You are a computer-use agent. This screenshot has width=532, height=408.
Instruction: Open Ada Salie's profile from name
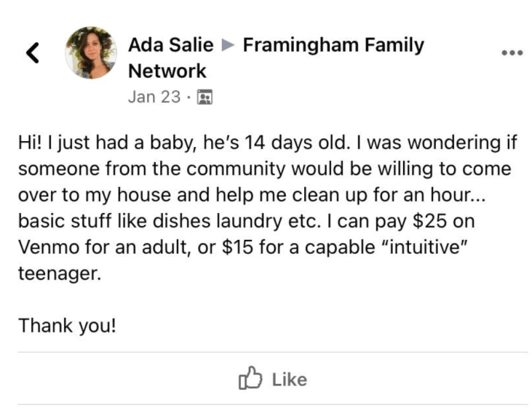[x=170, y=45]
